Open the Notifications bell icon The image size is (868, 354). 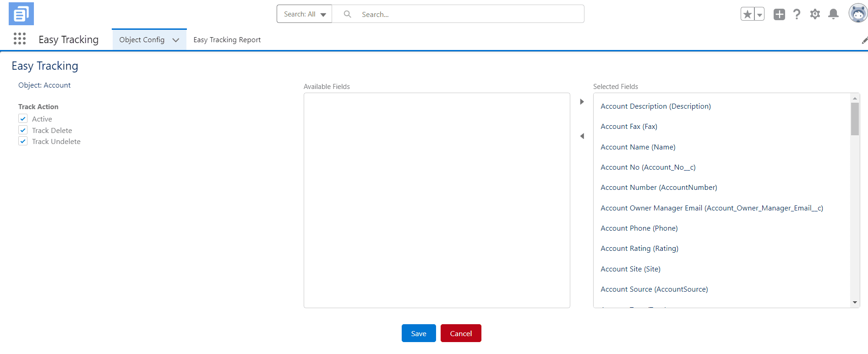pos(833,14)
